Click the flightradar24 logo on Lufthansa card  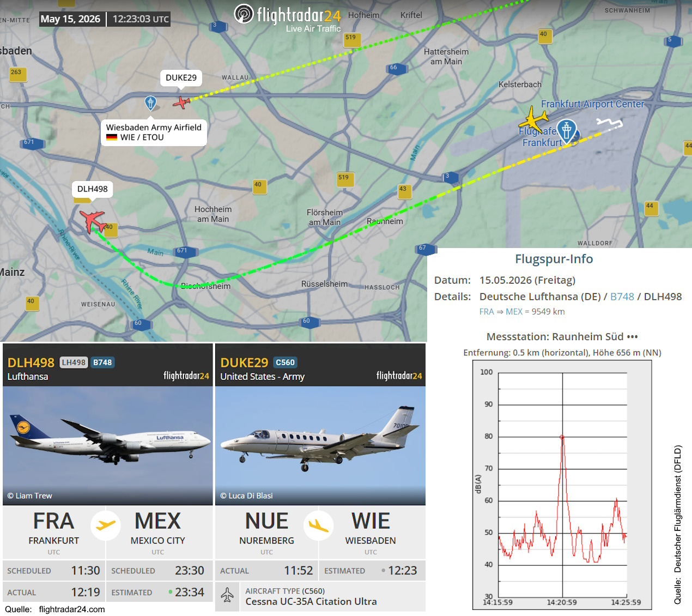pyautogui.click(x=186, y=376)
